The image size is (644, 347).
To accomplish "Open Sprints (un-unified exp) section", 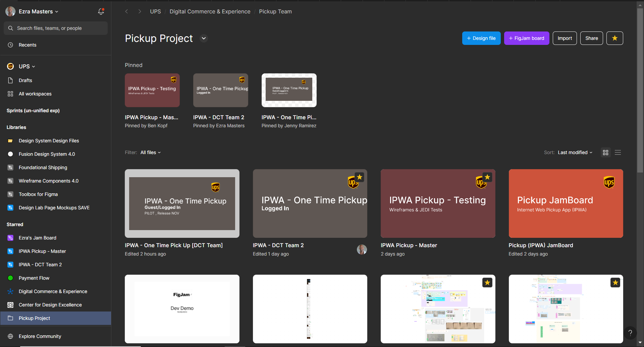I will 33,111.
